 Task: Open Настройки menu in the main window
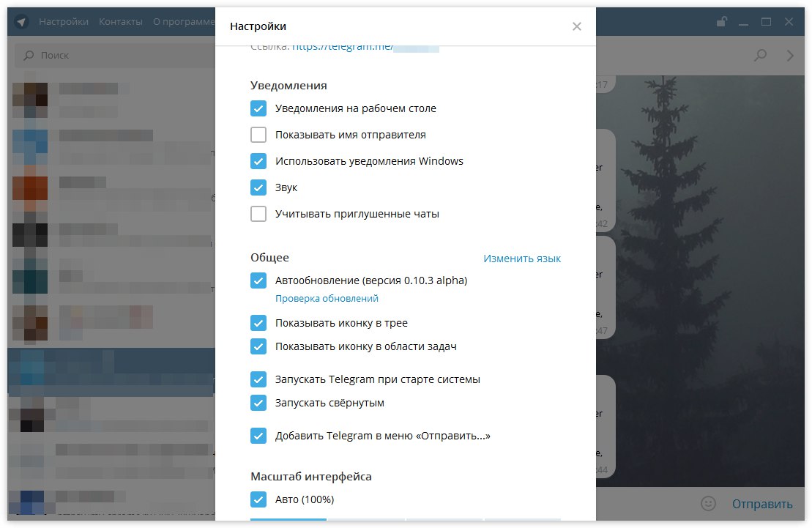64,22
